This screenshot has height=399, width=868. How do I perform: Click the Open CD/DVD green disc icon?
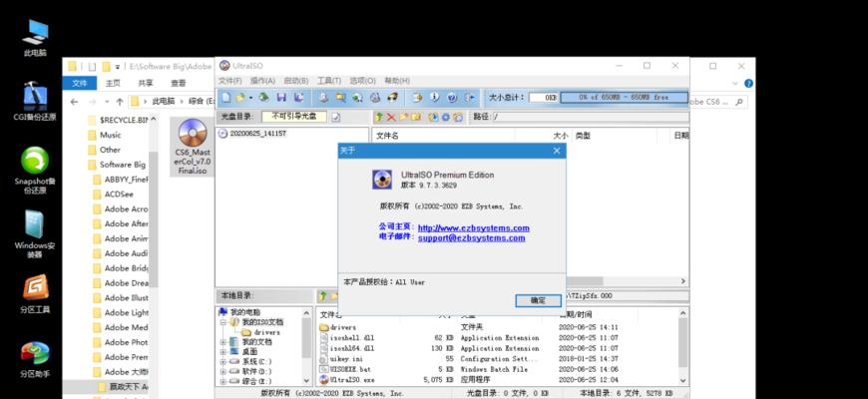click(x=263, y=98)
